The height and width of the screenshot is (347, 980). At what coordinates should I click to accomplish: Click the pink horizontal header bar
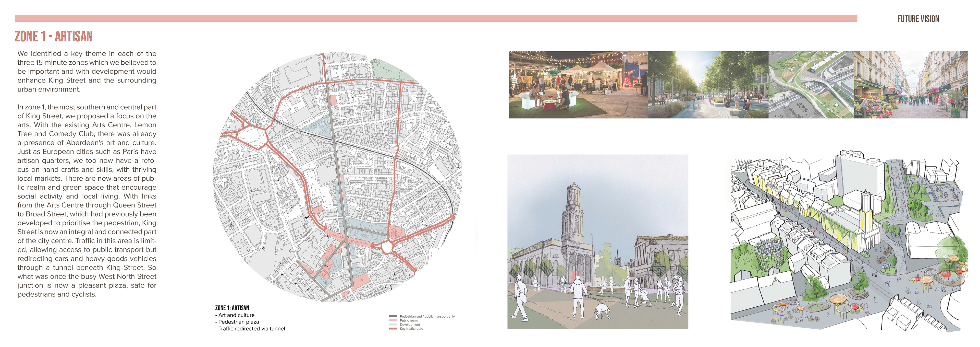[x=436, y=18]
